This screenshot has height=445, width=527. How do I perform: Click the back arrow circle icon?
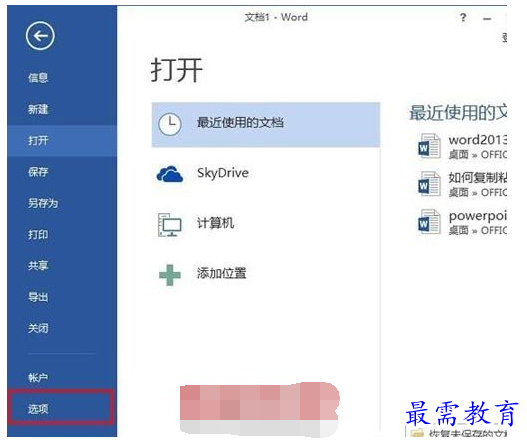[x=40, y=36]
